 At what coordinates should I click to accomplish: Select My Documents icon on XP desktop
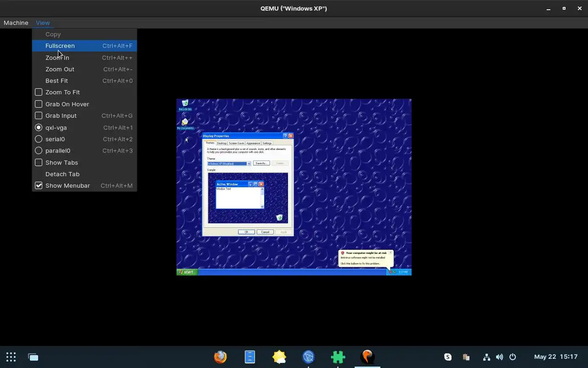185,124
